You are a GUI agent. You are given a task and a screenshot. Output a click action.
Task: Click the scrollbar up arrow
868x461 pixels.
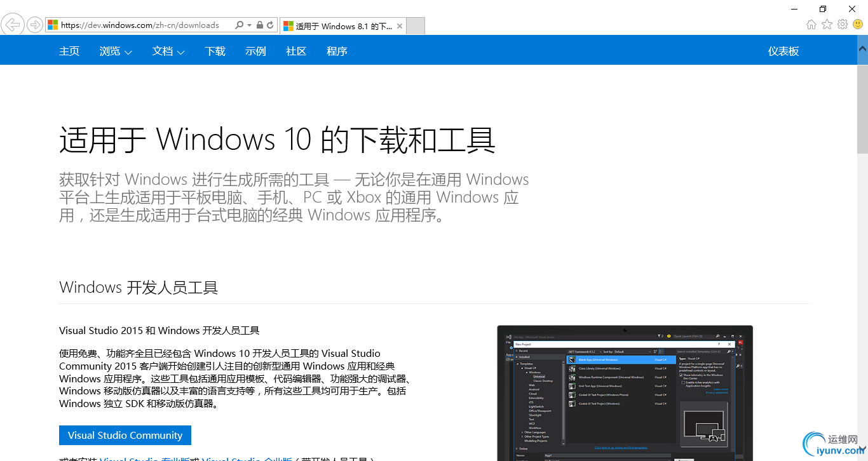(x=862, y=50)
